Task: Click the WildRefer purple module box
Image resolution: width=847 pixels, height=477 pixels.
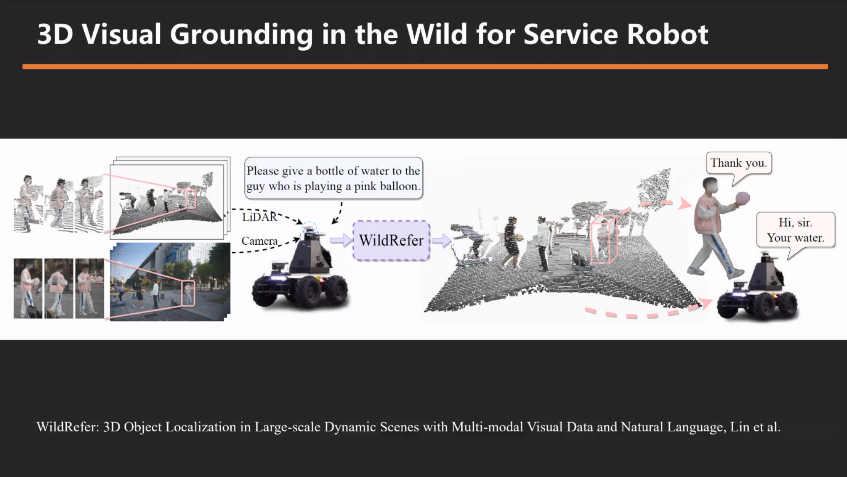Action: click(x=391, y=241)
